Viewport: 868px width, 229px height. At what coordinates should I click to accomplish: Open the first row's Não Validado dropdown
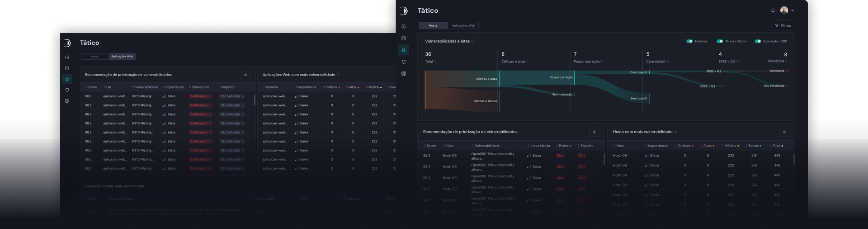pos(232,96)
